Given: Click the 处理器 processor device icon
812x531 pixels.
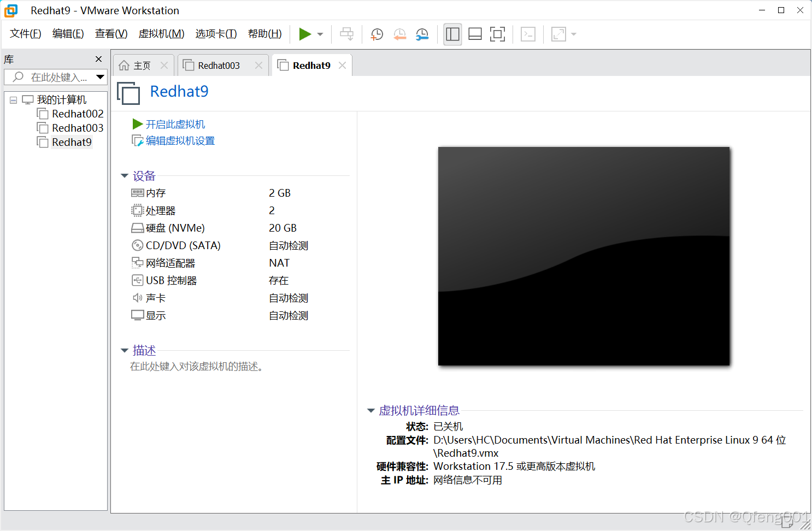Looking at the screenshot, I should coord(137,210).
